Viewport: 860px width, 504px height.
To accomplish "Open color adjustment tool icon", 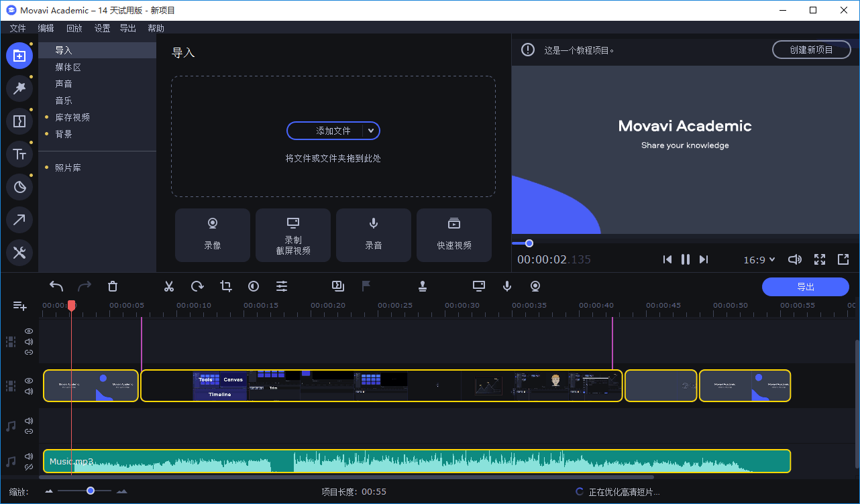I will click(x=254, y=286).
